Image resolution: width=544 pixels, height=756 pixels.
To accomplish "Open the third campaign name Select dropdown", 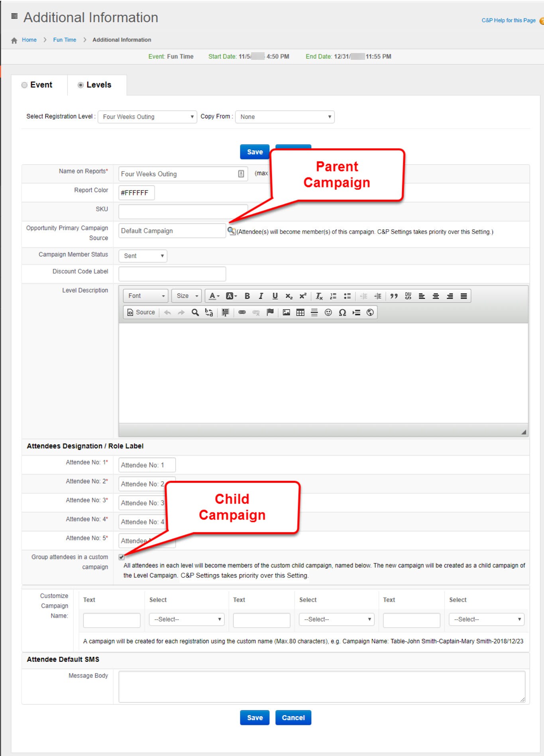I will point(487,619).
